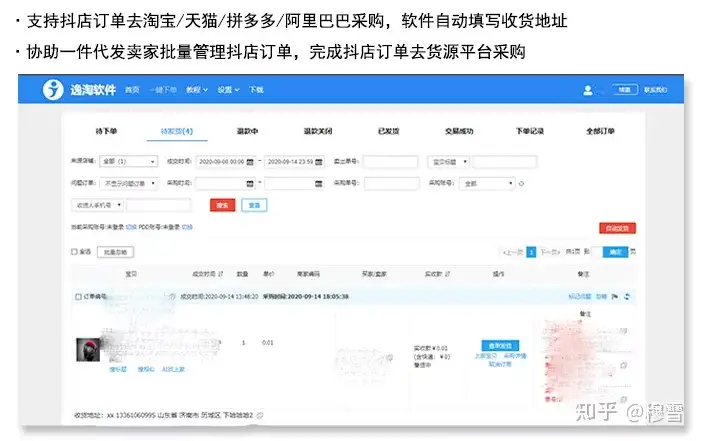The height and width of the screenshot is (441, 702).
Task: Open the 问题订单 dropdown
Action: (128, 184)
